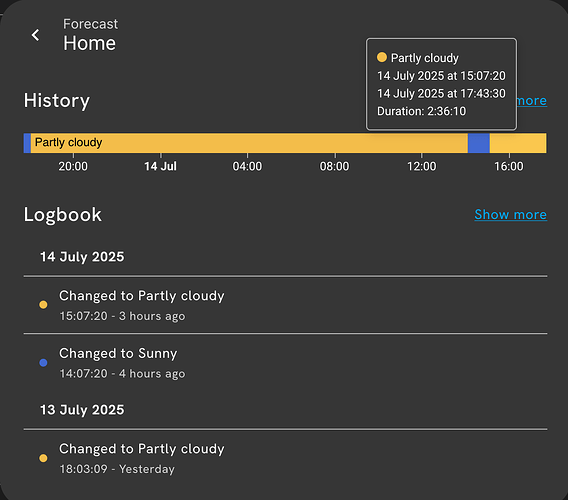Select the blue Sunny segment near 14:00
This screenshot has height=500, width=568.
pos(479,143)
